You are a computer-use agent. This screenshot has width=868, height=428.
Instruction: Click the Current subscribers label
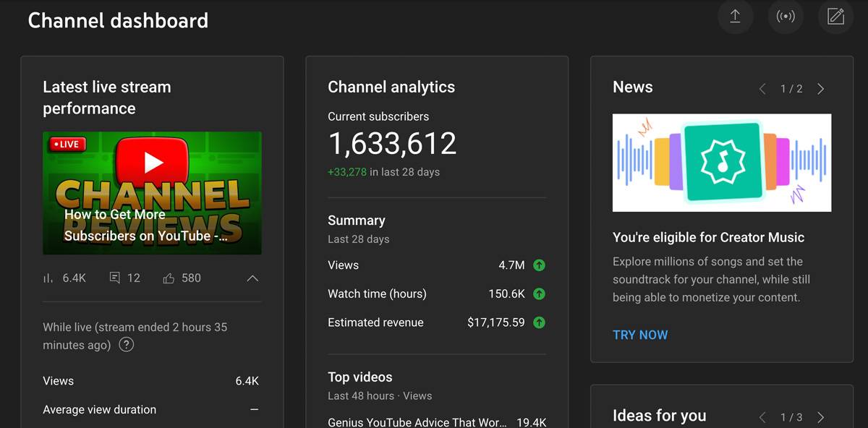(x=378, y=116)
